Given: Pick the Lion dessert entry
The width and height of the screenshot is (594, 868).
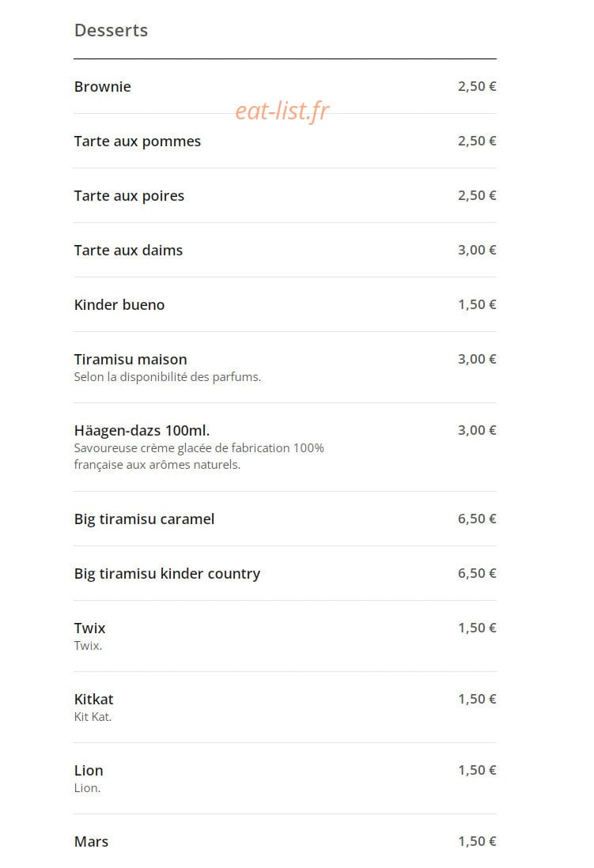Looking at the screenshot, I should click(x=285, y=779).
